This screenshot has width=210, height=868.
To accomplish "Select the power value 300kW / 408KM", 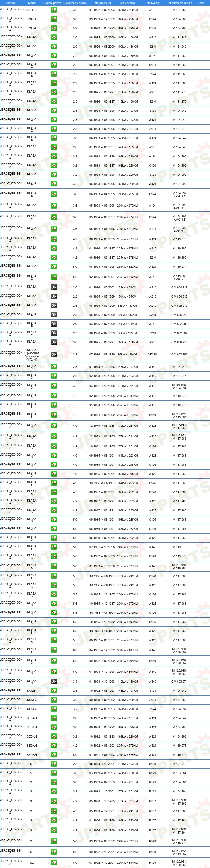I will 128,650.
